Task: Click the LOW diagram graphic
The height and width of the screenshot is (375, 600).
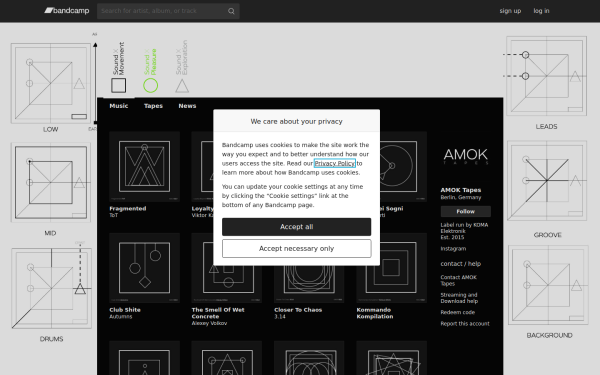Action: tap(51, 83)
